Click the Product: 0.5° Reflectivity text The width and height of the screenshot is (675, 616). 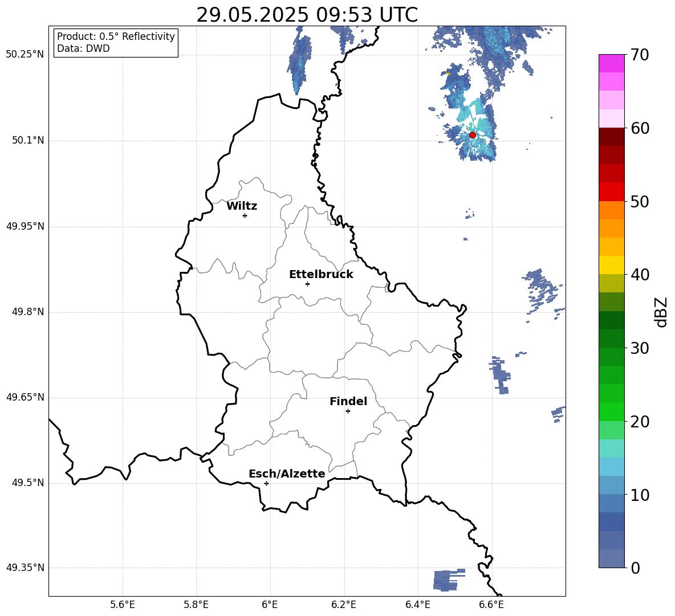[x=116, y=36]
